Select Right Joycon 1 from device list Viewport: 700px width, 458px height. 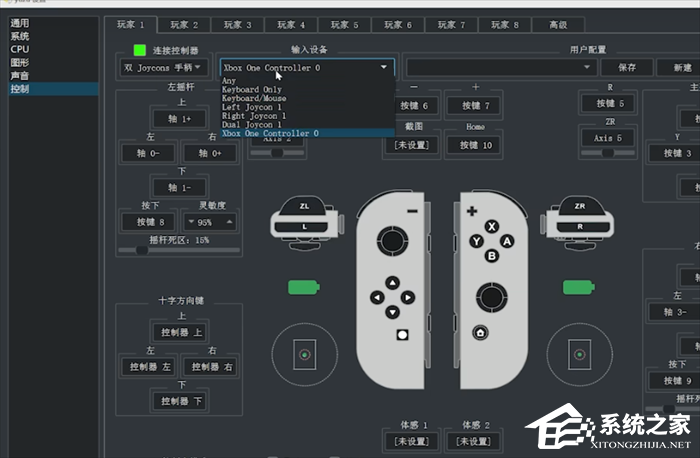(308, 116)
